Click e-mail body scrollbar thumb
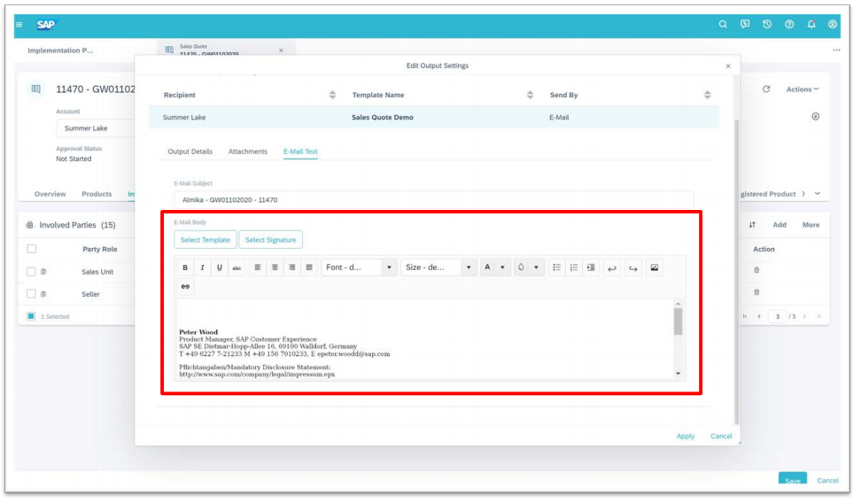853x504 pixels. [678, 322]
